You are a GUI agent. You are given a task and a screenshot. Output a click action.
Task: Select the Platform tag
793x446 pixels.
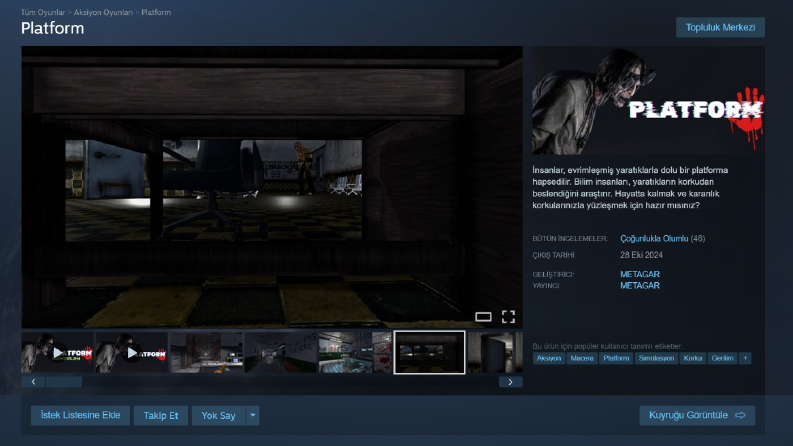[616, 358]
